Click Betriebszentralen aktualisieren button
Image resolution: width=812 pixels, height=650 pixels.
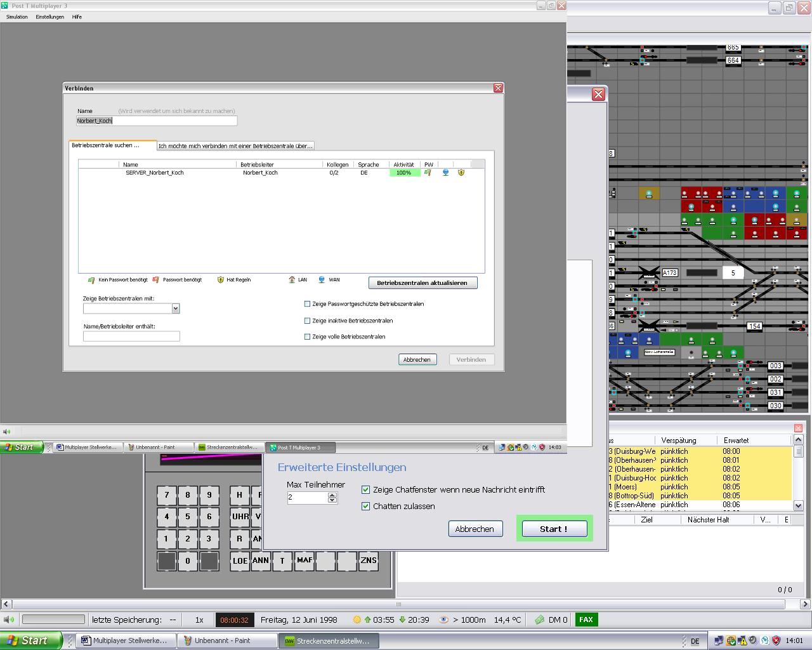tap(422, 283)
